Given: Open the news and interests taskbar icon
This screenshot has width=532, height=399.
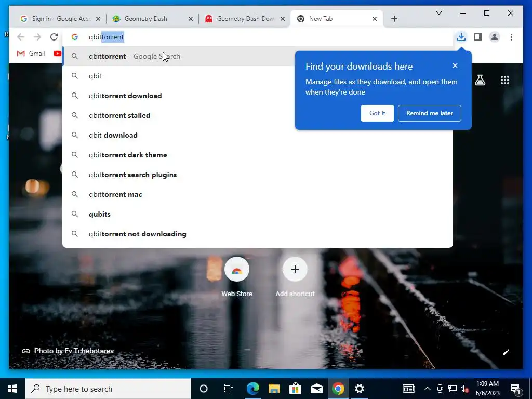Looking at the screenshot, I should (408, 389).
